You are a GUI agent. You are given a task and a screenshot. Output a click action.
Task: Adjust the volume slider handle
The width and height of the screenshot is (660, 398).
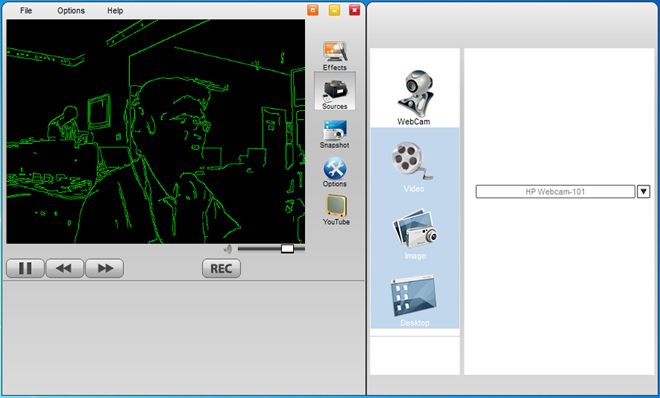[x=287, y=249]
